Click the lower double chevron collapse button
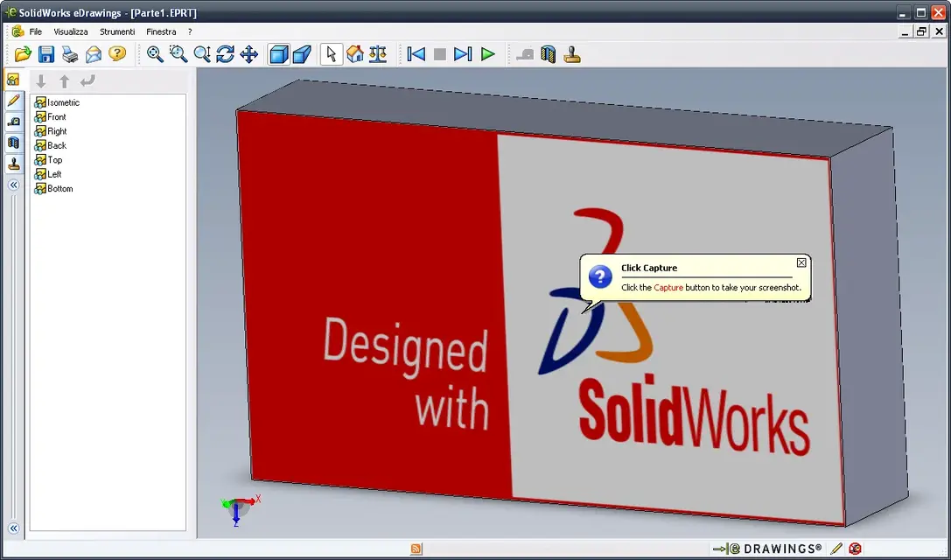This screenshot has width=951, height=560. tap(13, 528)
